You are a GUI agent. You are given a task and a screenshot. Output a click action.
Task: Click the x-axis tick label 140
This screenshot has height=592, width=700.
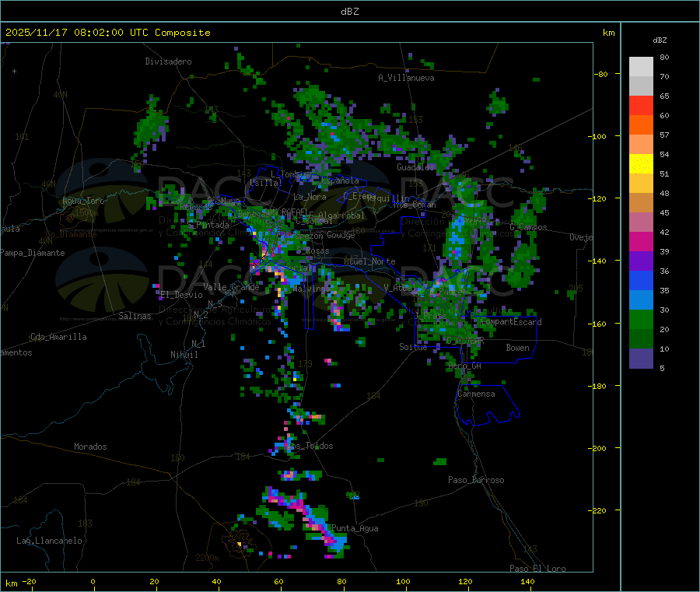527,581
